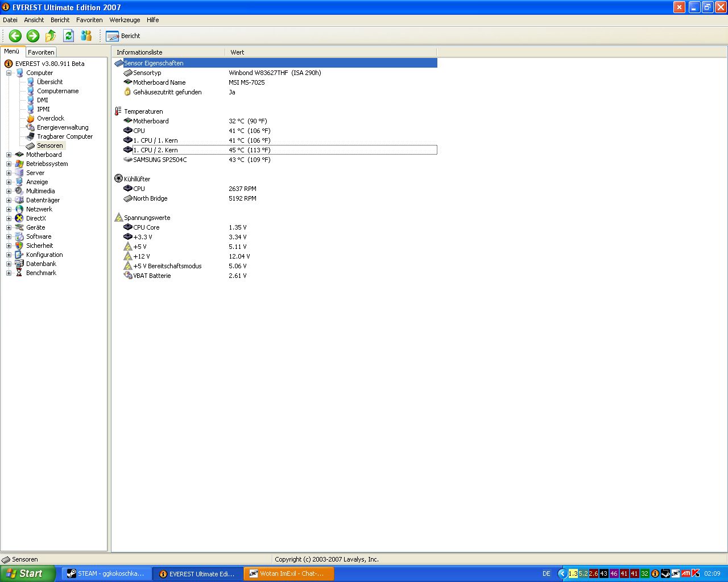Image resolution: width=728 pixels, height=582 pixels.
Task: Expand the Multimedia tree node
Action: click(9, 191)
